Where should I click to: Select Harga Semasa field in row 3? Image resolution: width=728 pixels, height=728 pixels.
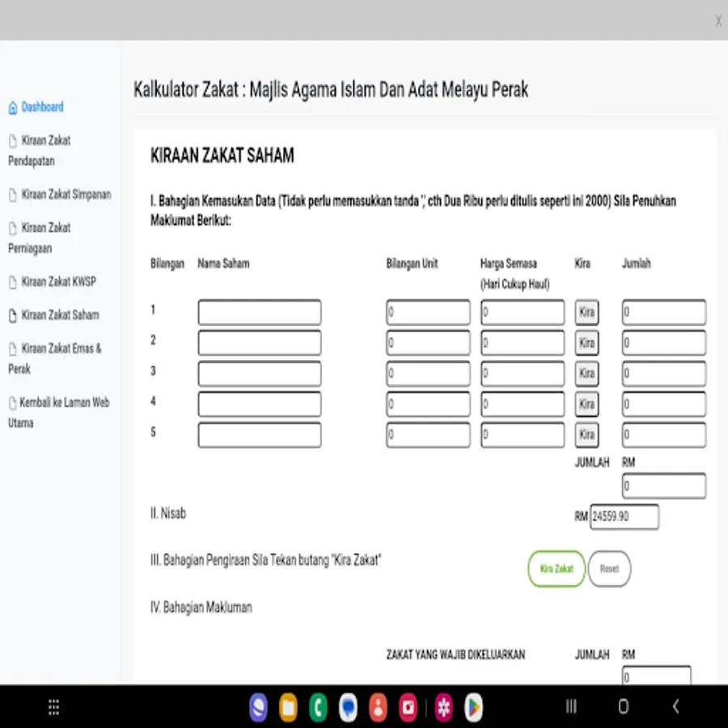click(x=523, y=373)
